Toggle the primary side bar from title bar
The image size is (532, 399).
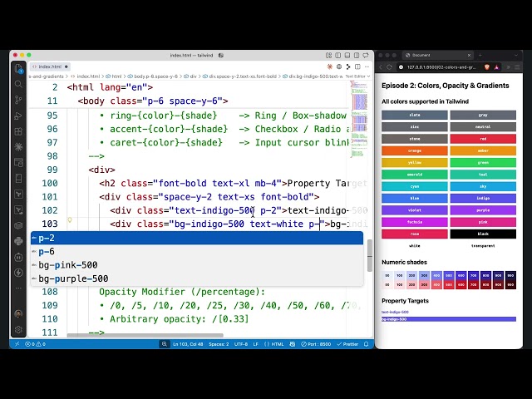pos(338,56)
